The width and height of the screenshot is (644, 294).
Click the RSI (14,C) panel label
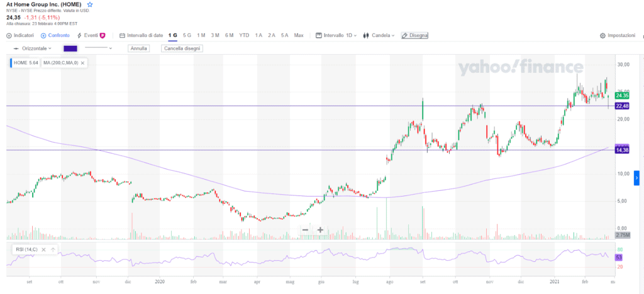pos(26,249)
